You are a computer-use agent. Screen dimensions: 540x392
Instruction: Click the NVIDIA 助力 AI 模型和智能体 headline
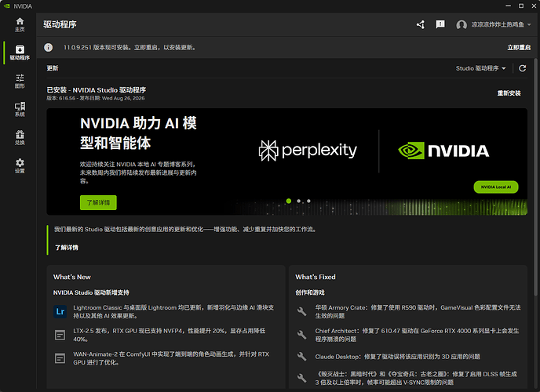[x=138, y=133]
